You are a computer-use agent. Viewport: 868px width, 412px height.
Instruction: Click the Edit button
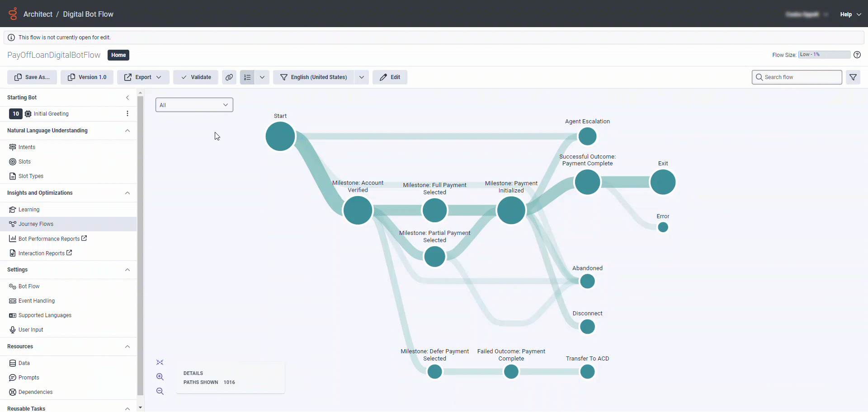(x=390, y=77)
